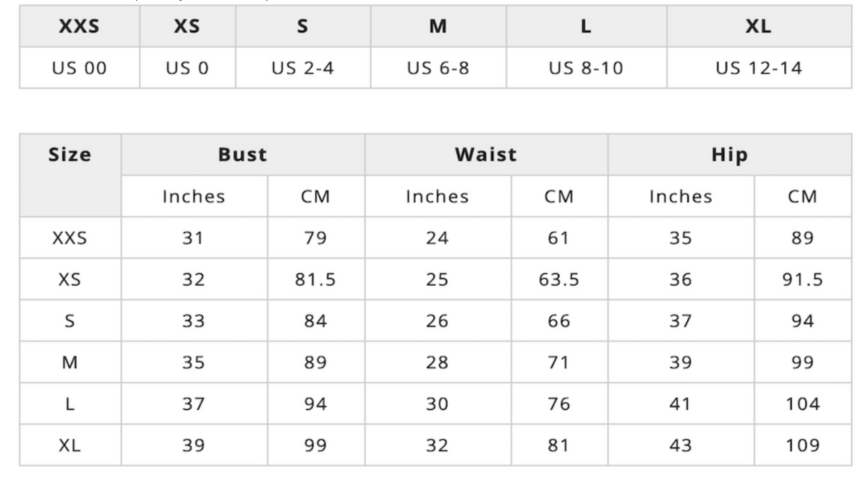This screenshot has width=868, height=492.
Task: Click the 81.5 bust CM value
Action: click(316, 279)
